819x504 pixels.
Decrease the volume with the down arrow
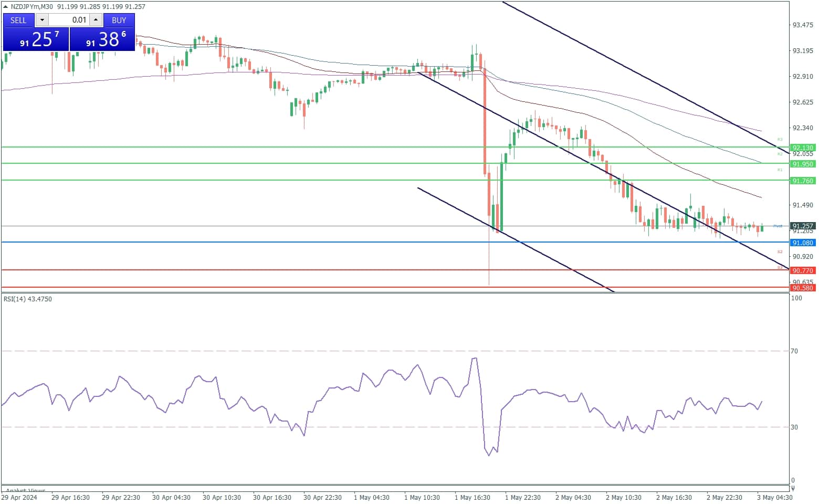point(42,20)
